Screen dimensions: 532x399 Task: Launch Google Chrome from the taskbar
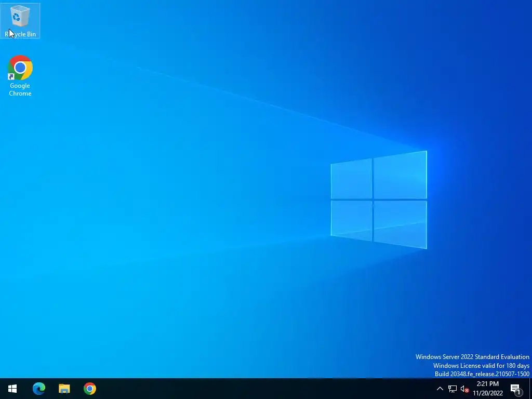pyautogui.click(x=90, y=389)
